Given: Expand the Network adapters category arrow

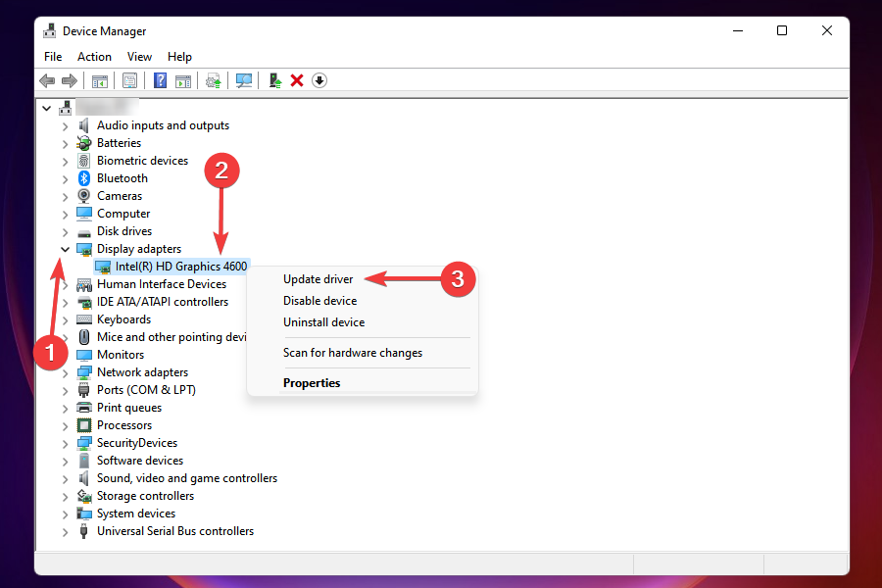Looking at the screenshot, I should (x=66, y=373).
